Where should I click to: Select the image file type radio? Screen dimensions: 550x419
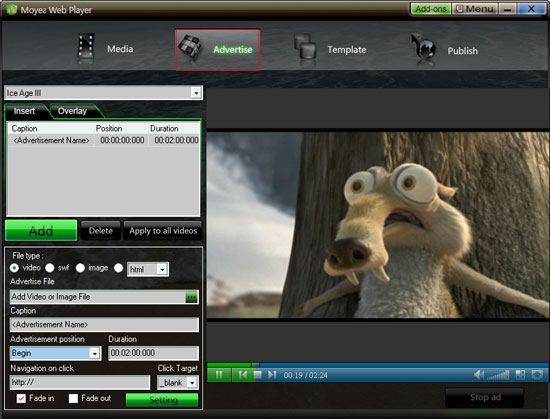(80, 268)
